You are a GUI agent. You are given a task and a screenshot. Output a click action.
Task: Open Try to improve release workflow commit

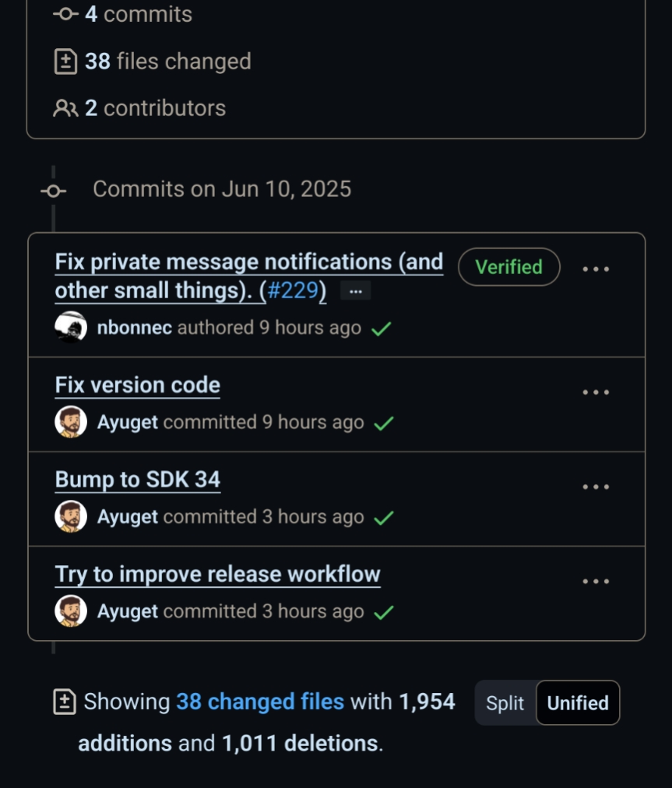[217, 574]
